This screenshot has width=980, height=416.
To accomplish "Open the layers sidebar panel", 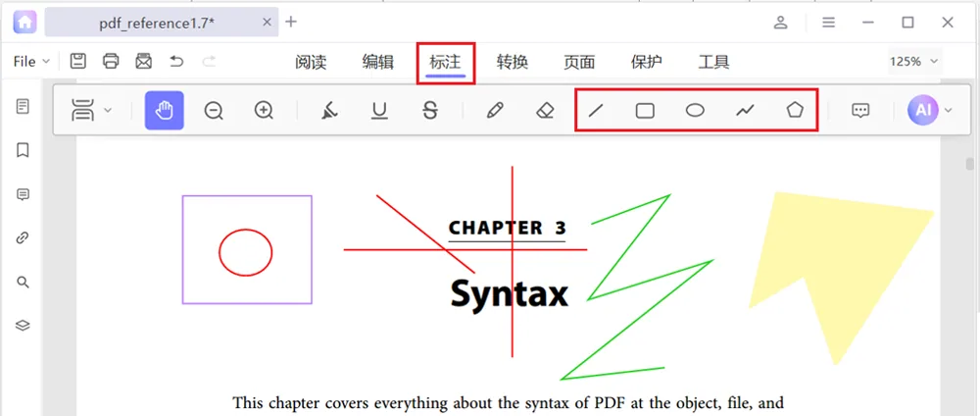I will pos(24,326).
